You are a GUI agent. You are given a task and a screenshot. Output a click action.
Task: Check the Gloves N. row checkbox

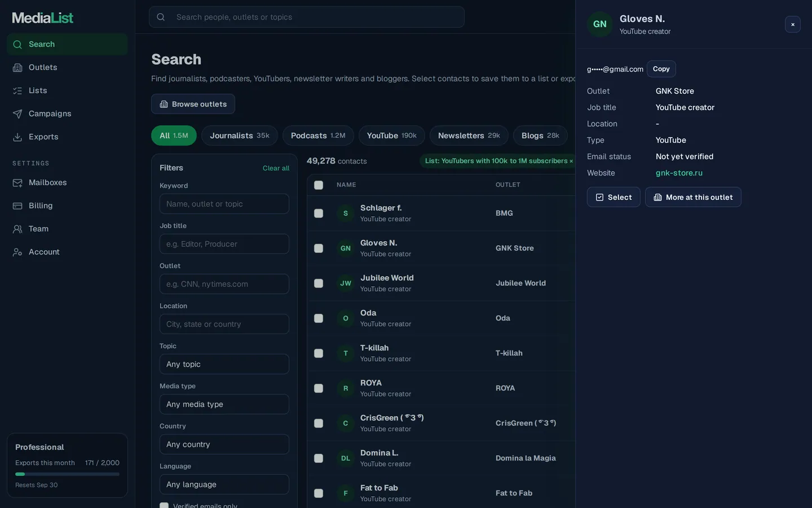(x=319, y=248)
